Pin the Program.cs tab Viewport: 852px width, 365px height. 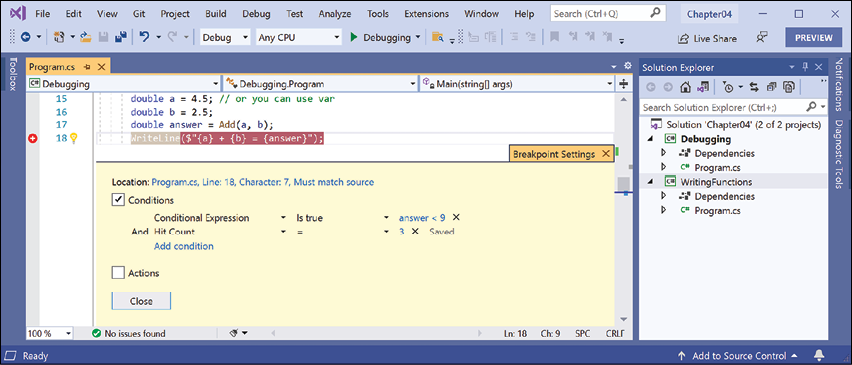pos(87,67)
